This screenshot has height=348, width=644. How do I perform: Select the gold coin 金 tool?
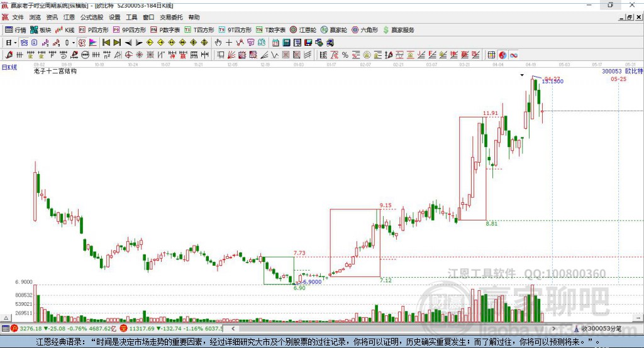[367, 55]
